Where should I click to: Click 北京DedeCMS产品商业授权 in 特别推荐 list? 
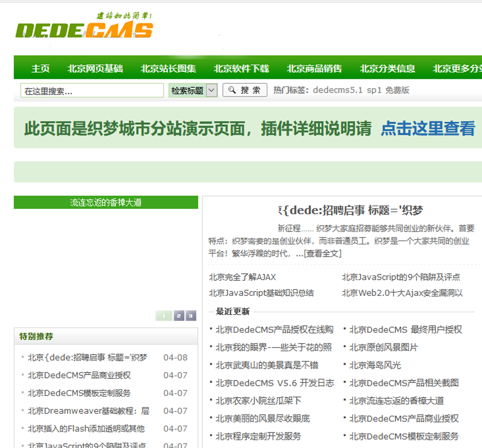[x=79, y=375]
